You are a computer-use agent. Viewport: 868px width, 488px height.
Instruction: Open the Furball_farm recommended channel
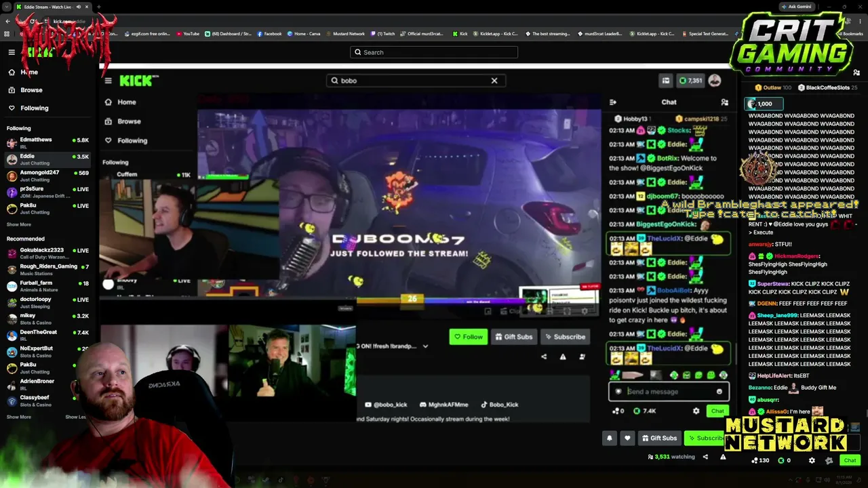pyautogui.click(x=47, y=286)
